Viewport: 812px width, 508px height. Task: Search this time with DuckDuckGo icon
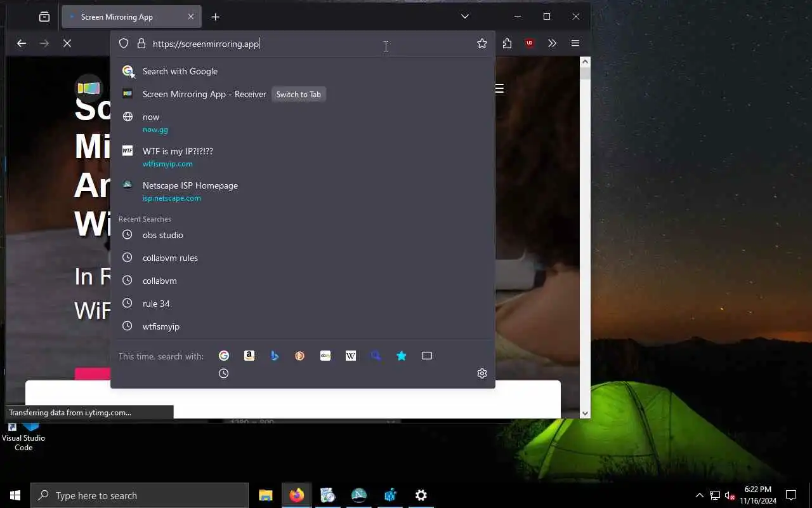(300, 356)
